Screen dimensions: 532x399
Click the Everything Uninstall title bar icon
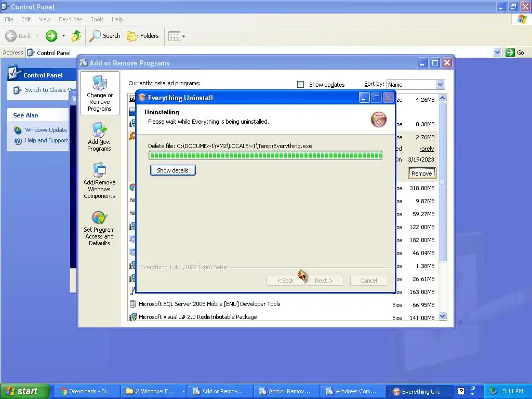(142, 98)
